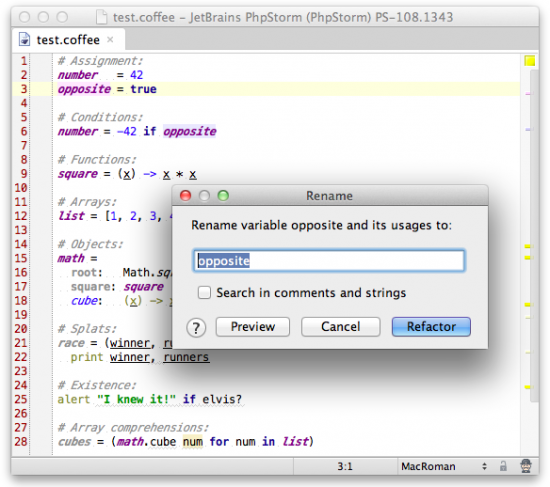550x487 pixels.
Task: Click the new variable name input field
Action: point(329,261)
